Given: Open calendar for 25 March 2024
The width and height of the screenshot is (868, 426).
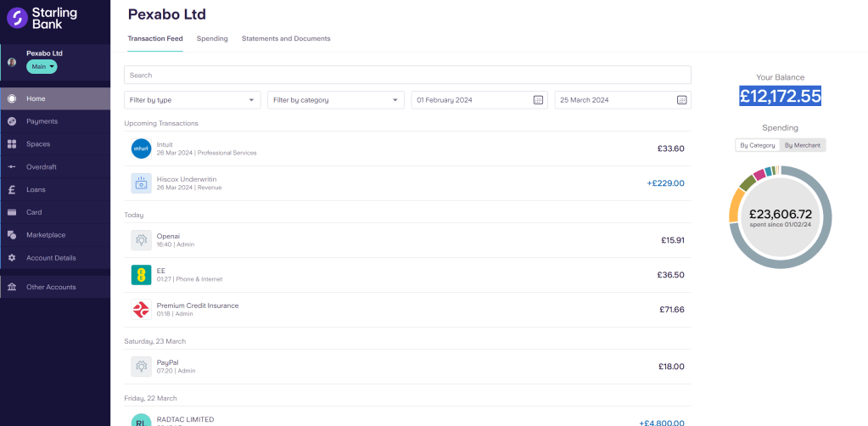Looking at the screenshot, I should pos(682,100).
